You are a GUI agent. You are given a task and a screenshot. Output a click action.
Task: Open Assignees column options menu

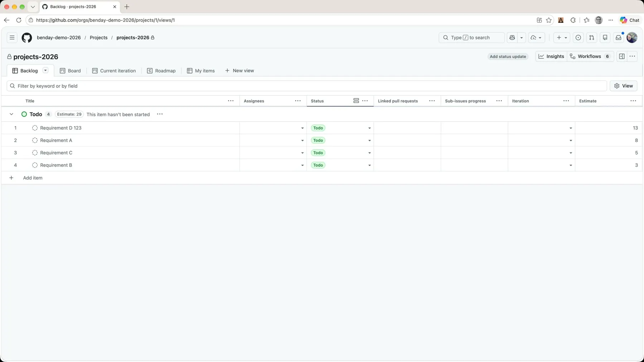pos(298,101)
